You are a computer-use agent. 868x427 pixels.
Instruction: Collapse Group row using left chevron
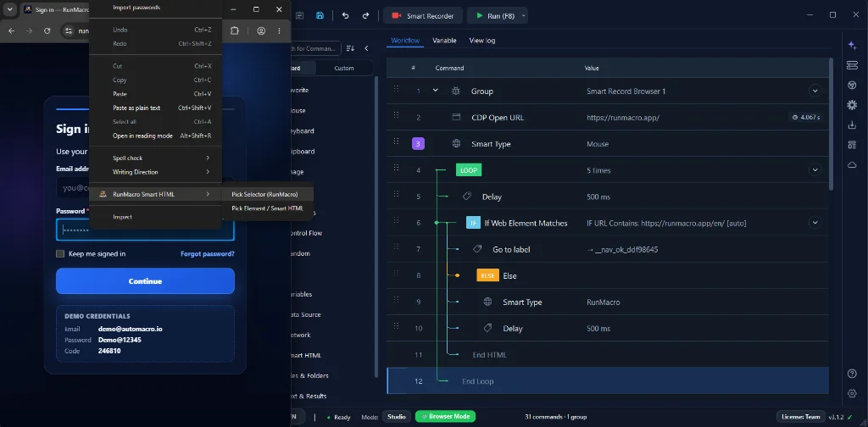(436, 90)
